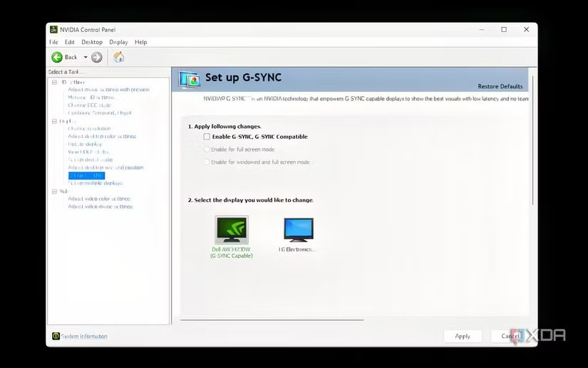Open the Help menu
This screenshot has height=368, width=588.
(x=140, y=42)
